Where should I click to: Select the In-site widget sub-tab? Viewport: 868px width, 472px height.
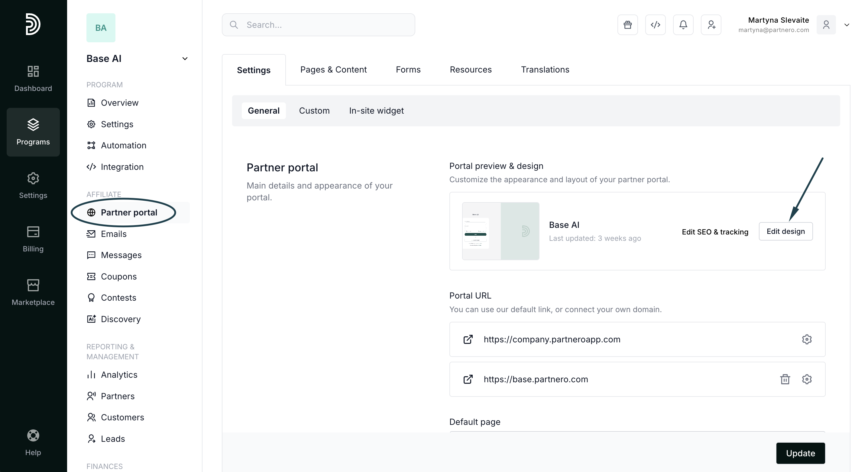[376, 111]
